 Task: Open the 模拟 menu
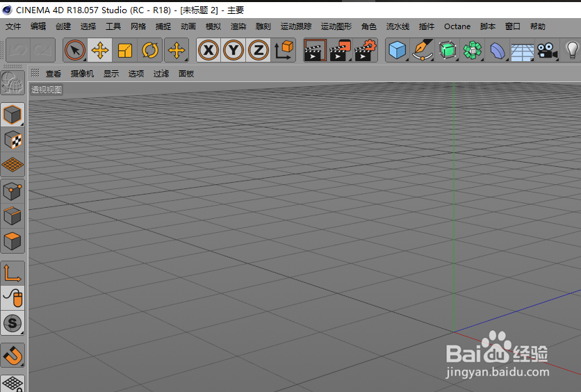(x=213, y=26)
